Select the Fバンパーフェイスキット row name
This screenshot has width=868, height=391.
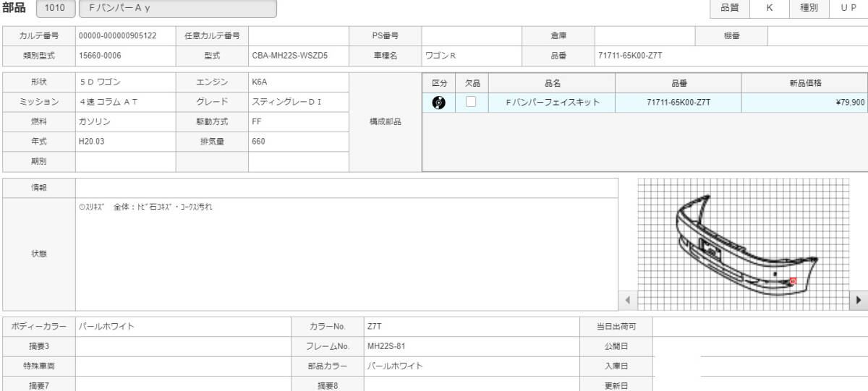pos(553,103)
